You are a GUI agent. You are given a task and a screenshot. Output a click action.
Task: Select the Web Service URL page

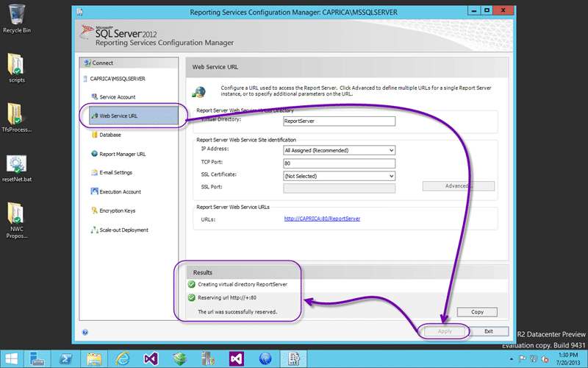coord(134,116)
